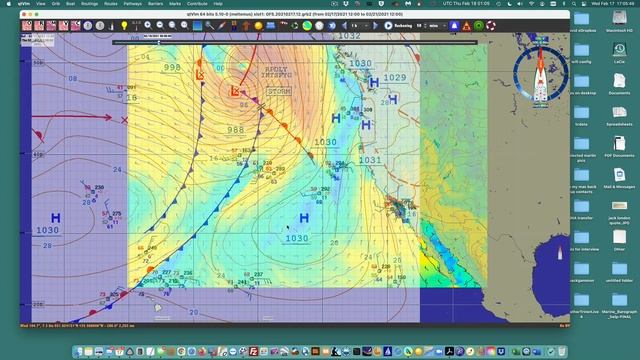Open Spotlight search in the menu bar

click(574, 4)
